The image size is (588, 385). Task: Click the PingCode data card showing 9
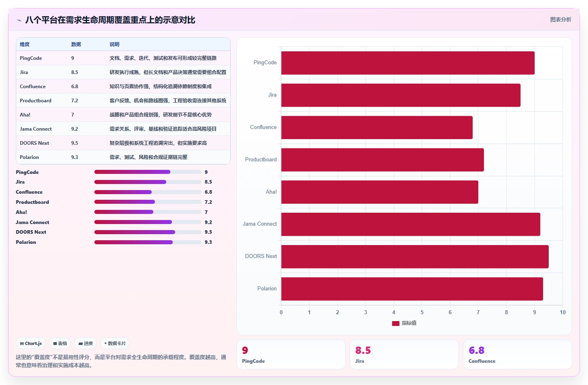(x=291, y=354)
